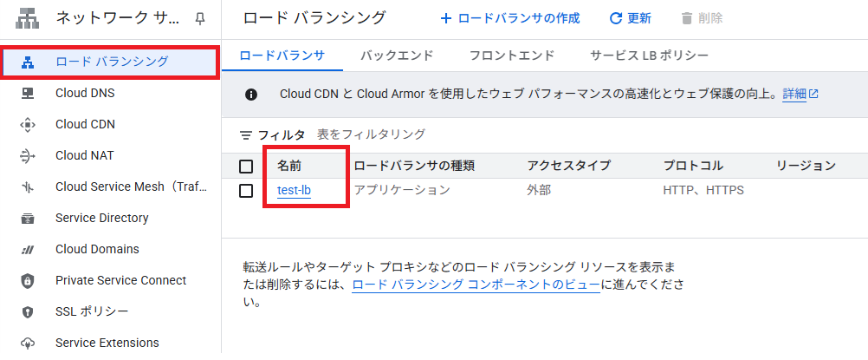Screen dimensions: 868x360
Task: Click the filter icon next to フィルタ
Action: (246, 134)
